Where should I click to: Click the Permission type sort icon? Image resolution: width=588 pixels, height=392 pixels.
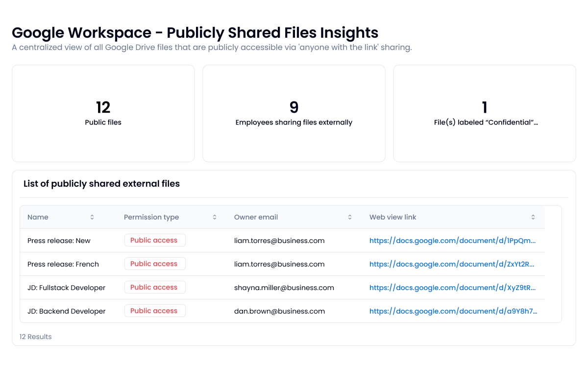tap(214, 217)
